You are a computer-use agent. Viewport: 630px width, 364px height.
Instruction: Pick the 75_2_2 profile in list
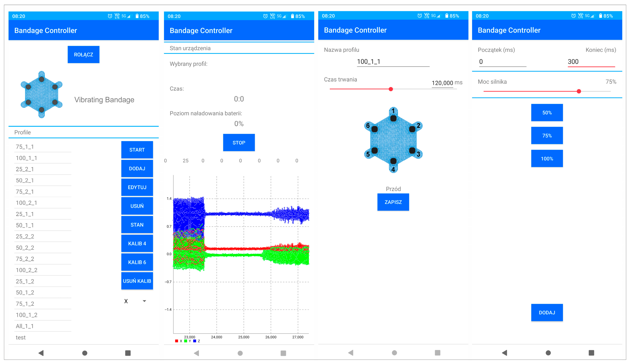25,259
